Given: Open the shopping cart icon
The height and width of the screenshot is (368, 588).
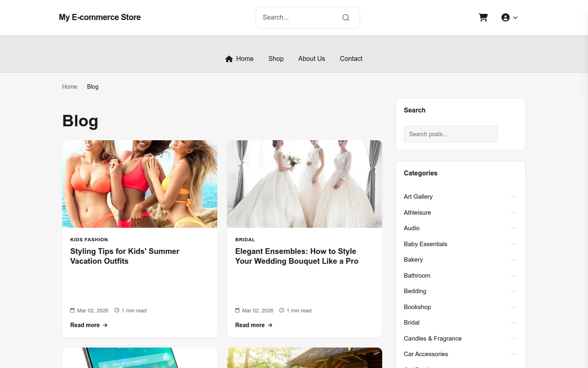Looking at the screenshot, I should pyautogui.click(x=483, y=18).
